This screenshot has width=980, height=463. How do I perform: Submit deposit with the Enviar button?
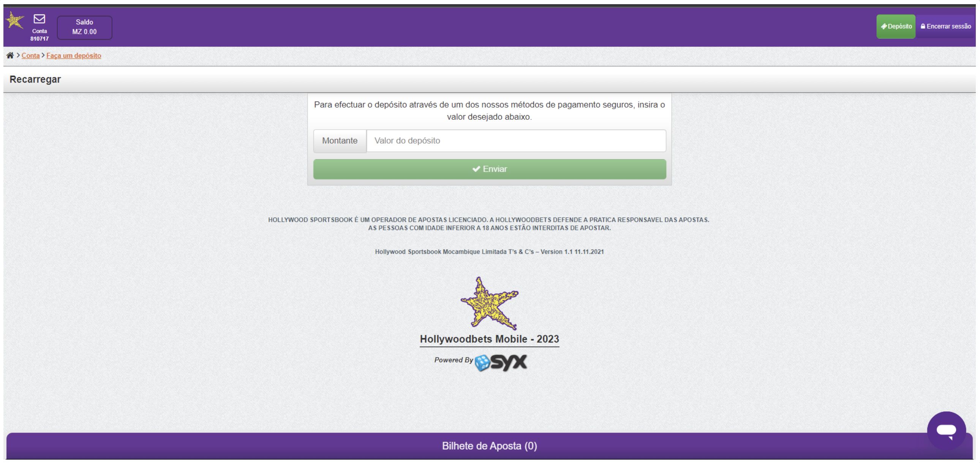(x=490, y=169)
